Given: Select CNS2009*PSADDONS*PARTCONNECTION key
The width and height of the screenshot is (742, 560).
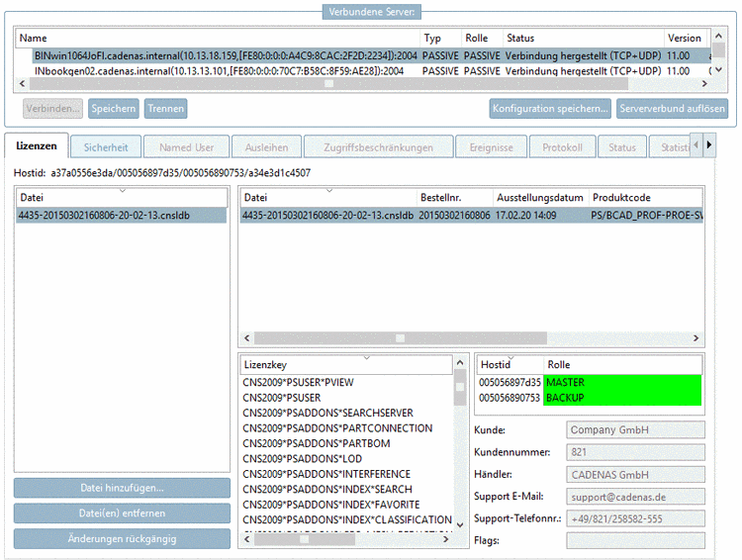Looking at the screenshot, I should 346,428.
